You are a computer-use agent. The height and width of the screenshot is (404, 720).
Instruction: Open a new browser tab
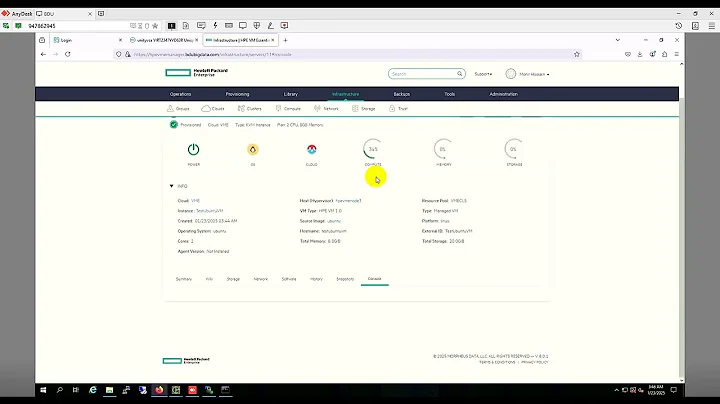[x=285, y=40]
